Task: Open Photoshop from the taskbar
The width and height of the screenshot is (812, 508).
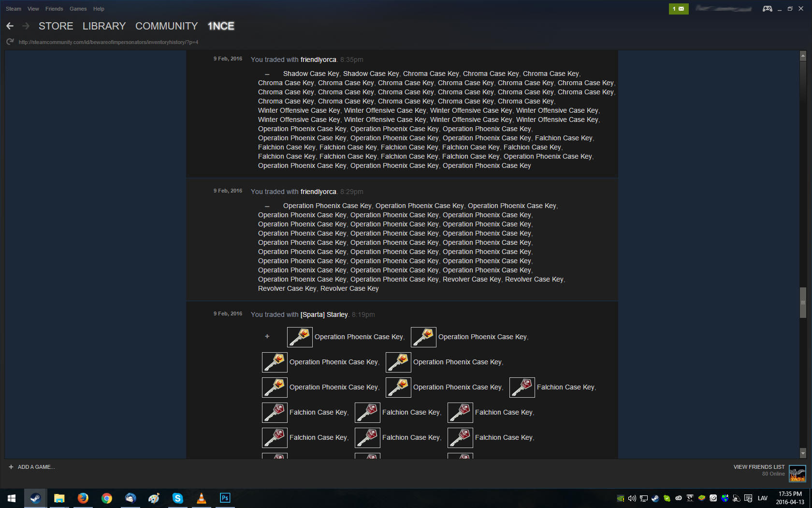Action: (225, 498)
